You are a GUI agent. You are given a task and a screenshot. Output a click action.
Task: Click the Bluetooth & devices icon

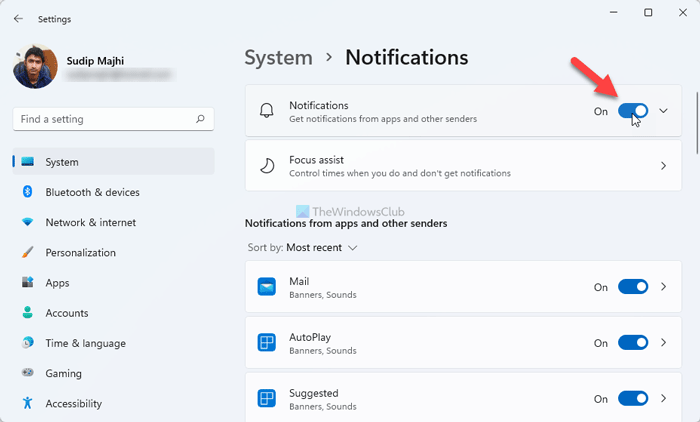pyautogui.click(x=27, y=192)
